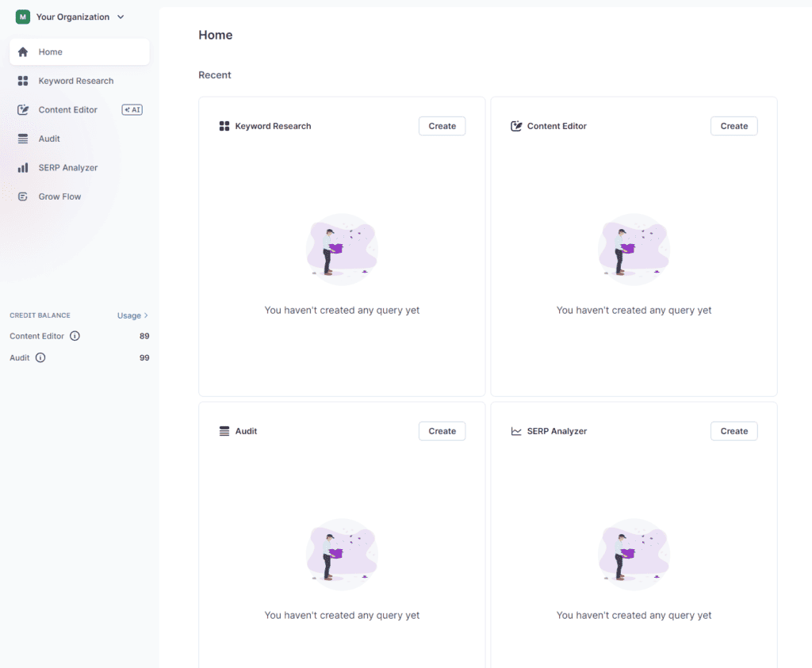Click the organization avatar chevron
Image resolution: width=812 pixels, height=668 pixels.
119,16
